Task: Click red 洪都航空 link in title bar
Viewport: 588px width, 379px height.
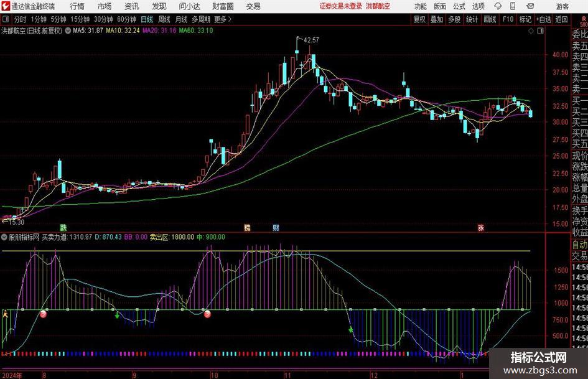Action: 378,6
